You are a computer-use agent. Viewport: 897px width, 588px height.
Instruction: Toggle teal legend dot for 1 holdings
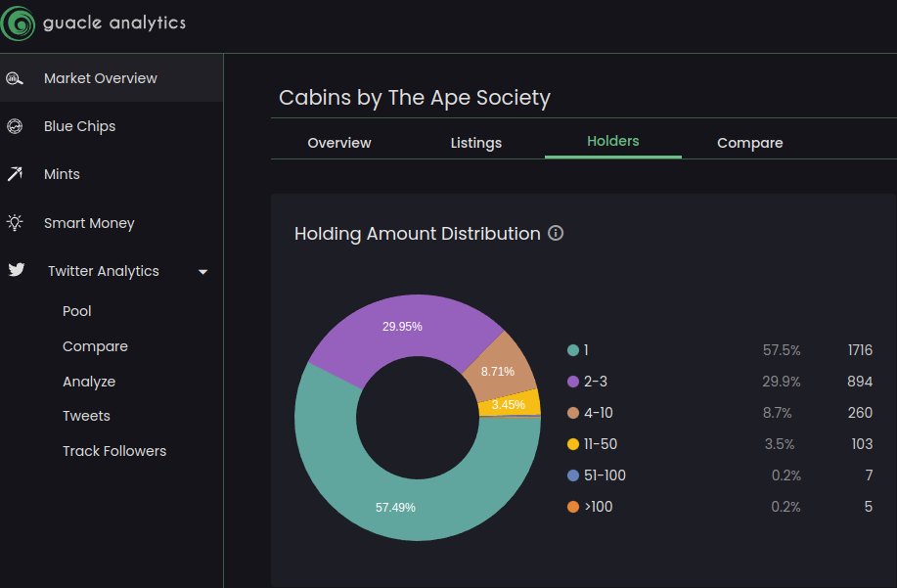pyautogui.click(x=572, y=350)
